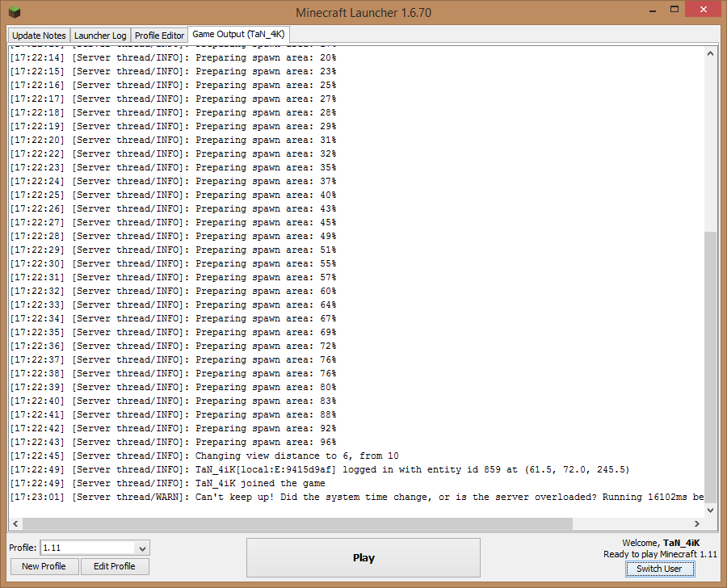Viewport: 727px width, 588px height.
Task: Click the "Changing view distance to 6, from 10" line
Action: click(204, 456)
